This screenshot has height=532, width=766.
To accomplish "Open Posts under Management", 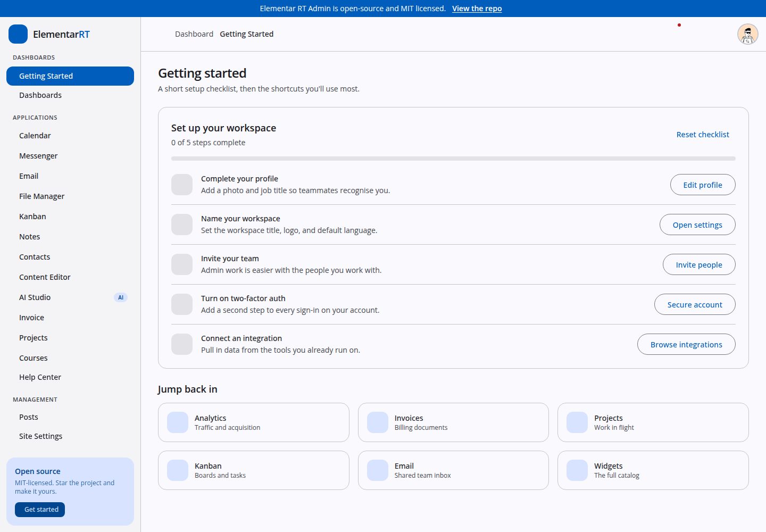I will pos(70,417).
